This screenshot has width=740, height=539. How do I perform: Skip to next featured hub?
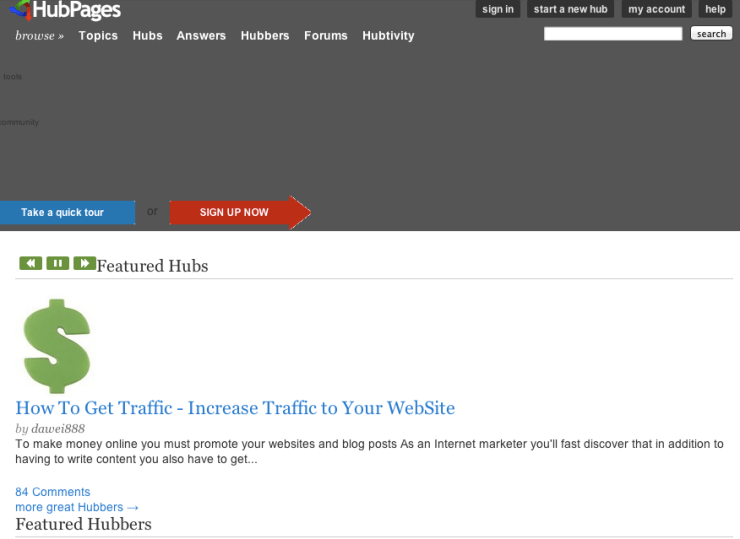[84, 264]
